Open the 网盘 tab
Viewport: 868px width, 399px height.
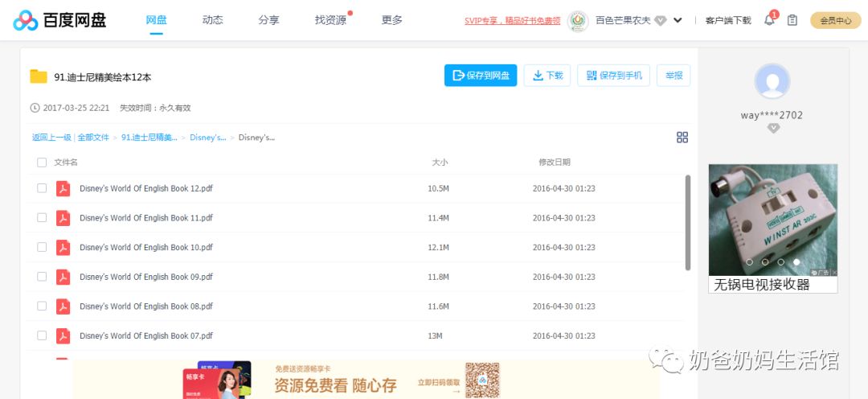tap(156, 20)
